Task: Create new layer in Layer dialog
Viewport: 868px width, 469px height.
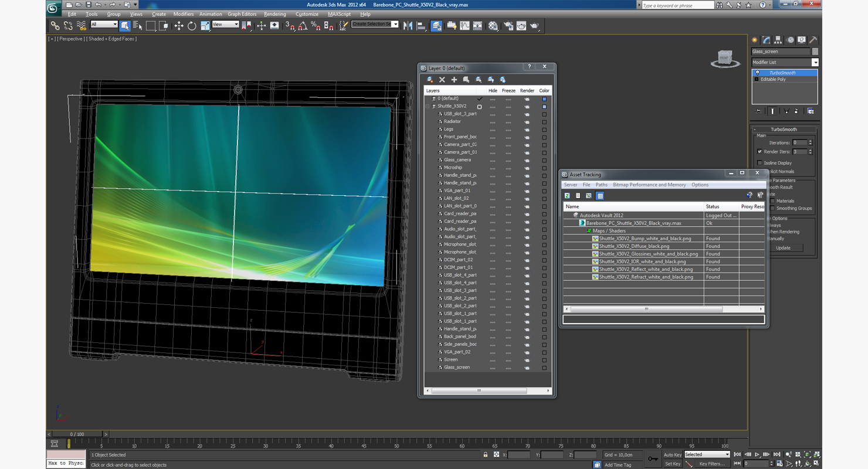Action: [430, 80]
